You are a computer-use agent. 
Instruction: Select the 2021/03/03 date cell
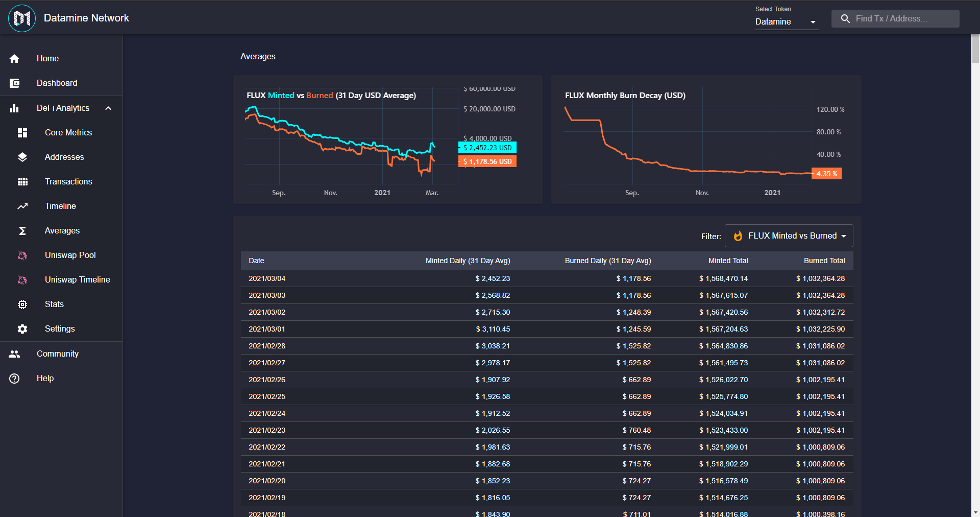click(x=267, y=296)
